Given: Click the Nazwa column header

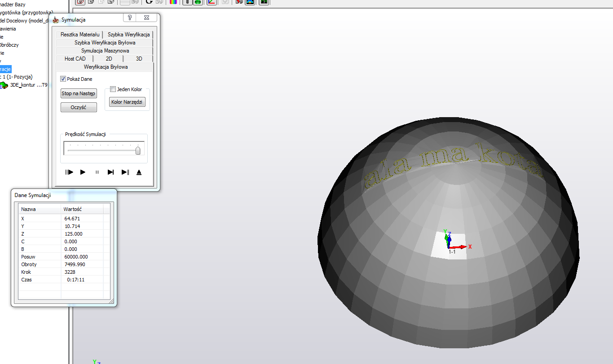Looking at the screenshot, I should [40, 209].
